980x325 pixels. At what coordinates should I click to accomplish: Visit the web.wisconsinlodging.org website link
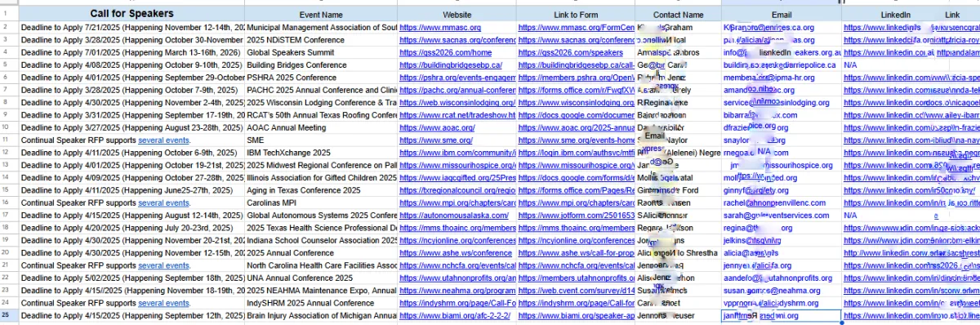[x=457, y=102]
